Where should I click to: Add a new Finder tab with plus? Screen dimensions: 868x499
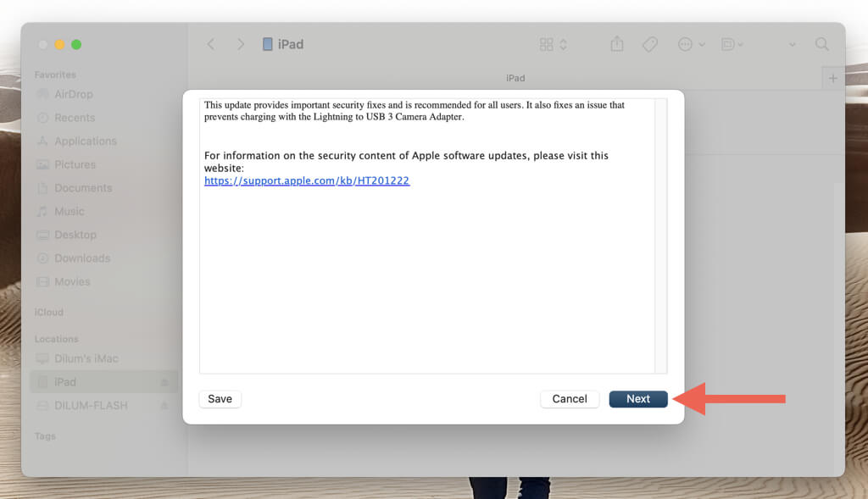(x=832, y=79)
